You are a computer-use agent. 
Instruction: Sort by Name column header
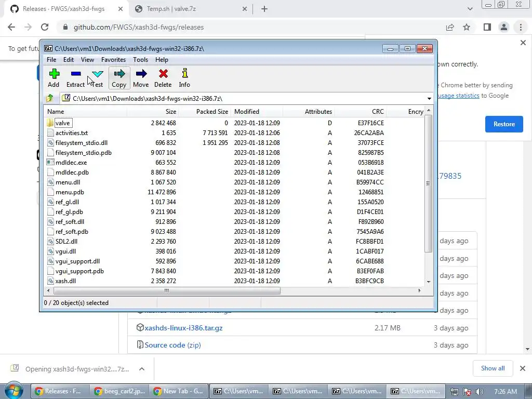coord(85,112)
